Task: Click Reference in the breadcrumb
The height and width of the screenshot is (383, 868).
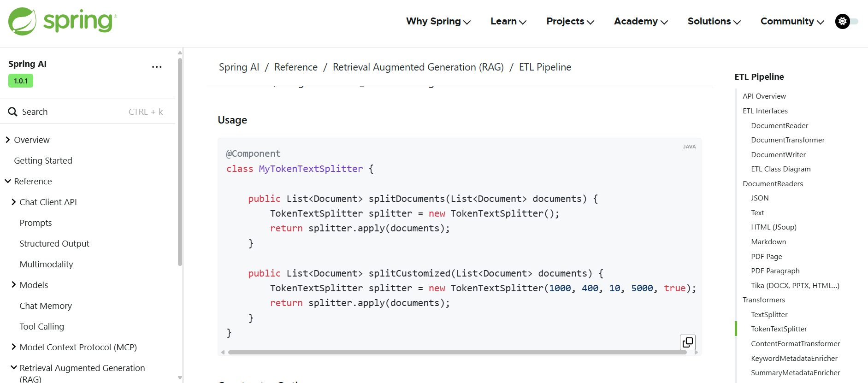Action: (296, 67)
